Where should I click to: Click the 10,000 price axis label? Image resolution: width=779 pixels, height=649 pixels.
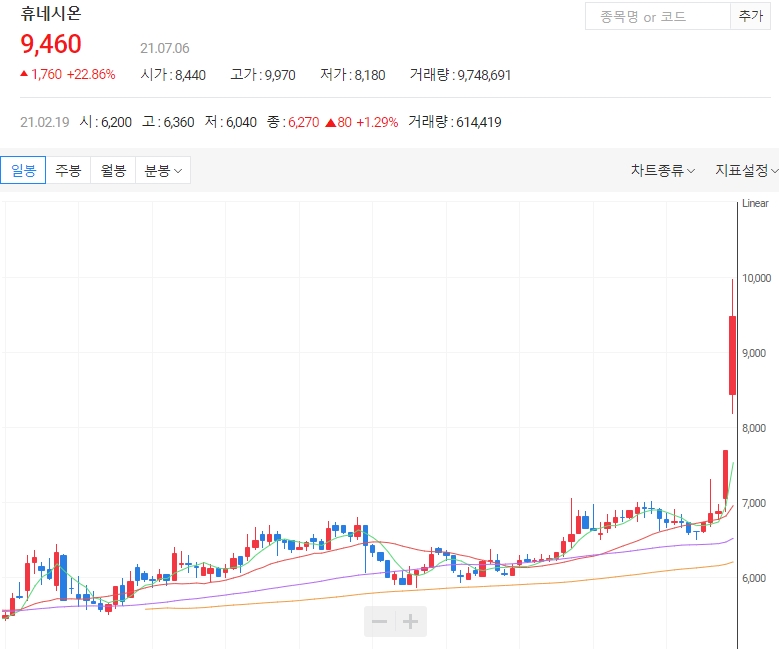[x=756, y=278]
